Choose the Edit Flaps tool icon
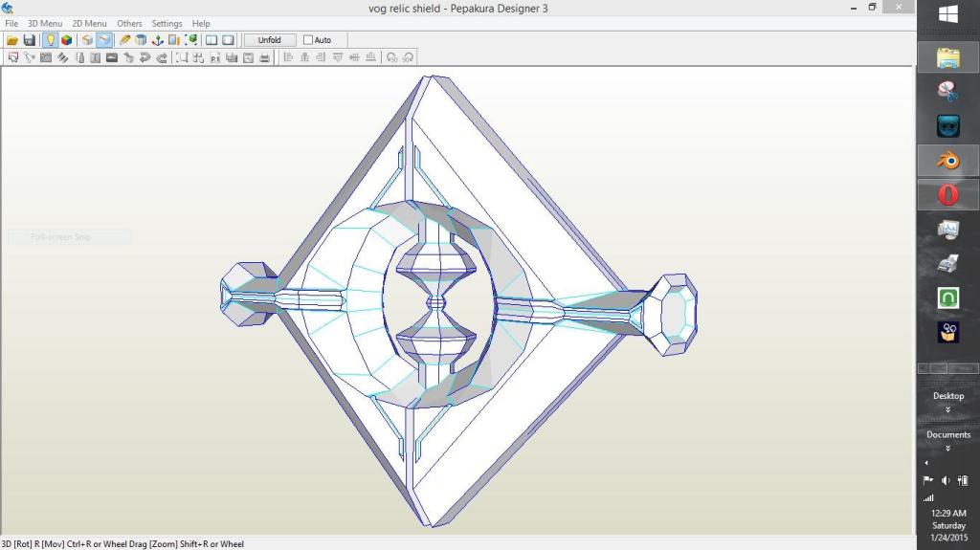 (62, 57)
